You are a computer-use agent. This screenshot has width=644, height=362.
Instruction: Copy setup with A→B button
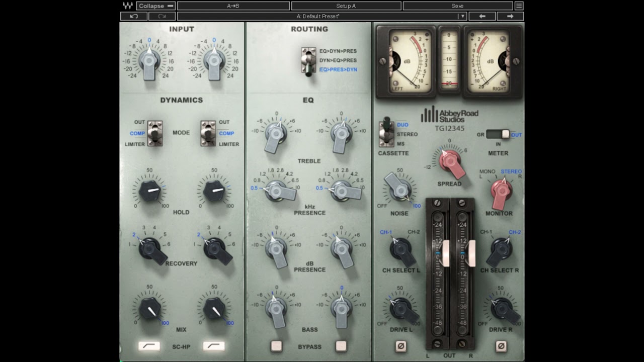pos(233,6)
